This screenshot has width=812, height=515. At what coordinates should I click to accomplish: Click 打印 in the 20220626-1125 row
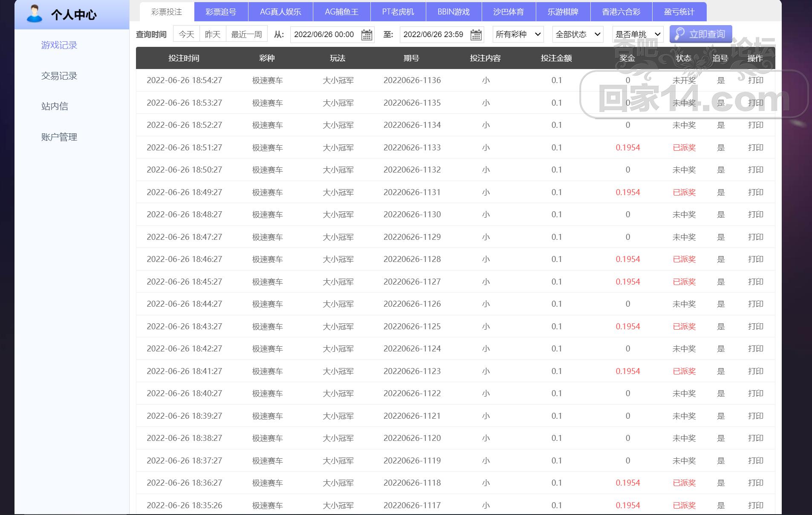(x=755, y=326)
